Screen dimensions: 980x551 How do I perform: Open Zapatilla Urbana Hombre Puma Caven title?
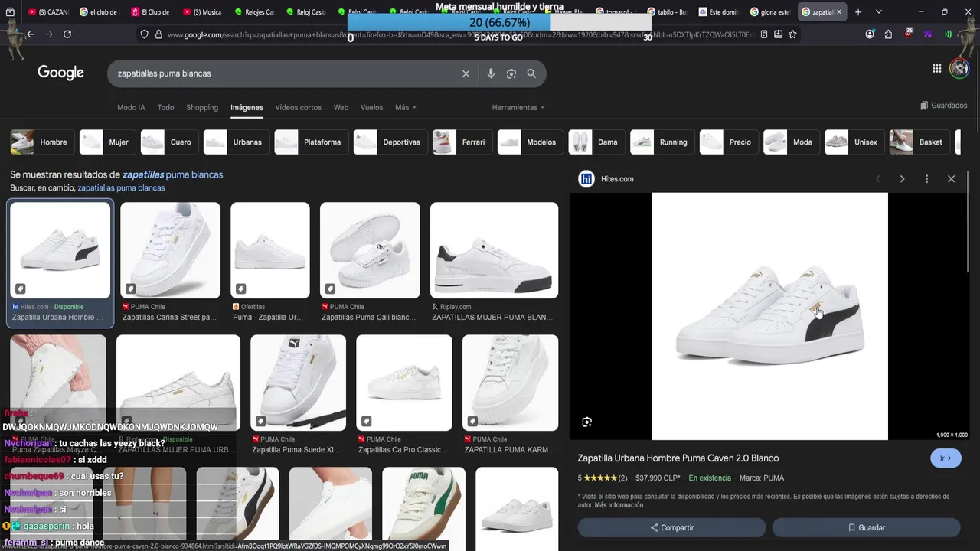click(678, 458)
